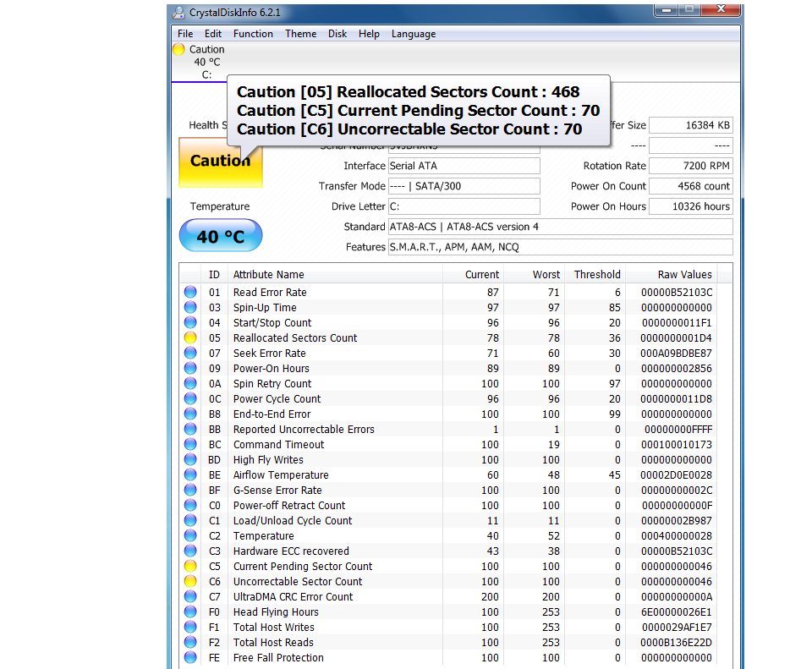Select raw value 00000B52103C in Read Error Rate row
812x669 pixels.
point(677,292)
